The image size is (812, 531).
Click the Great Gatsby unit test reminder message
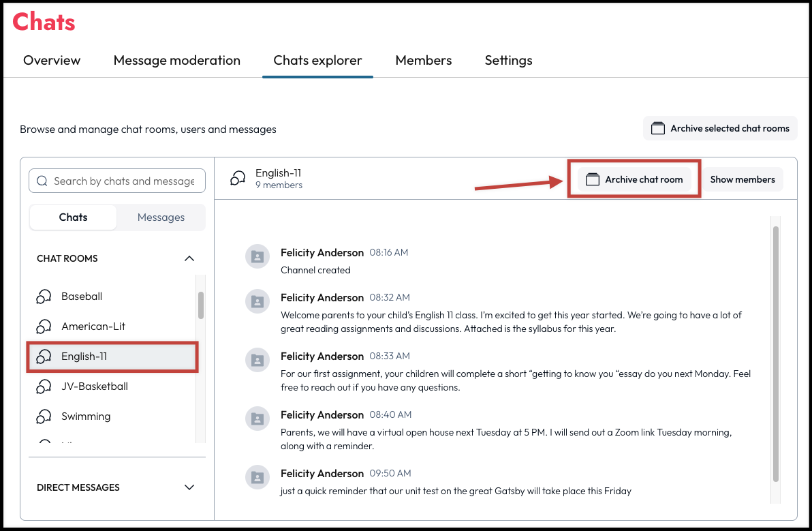coord(456,491)
